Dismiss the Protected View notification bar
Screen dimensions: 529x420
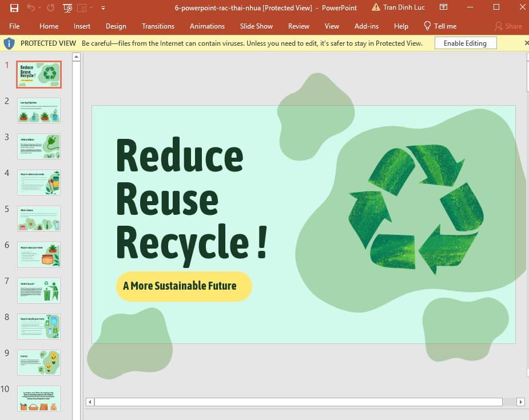click(526, 43)
